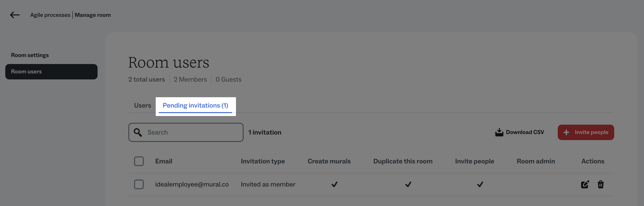Click the 'Manage room' breadcrumb text
This screenshot has height=206, width=644.
click(x=93, y=15)
